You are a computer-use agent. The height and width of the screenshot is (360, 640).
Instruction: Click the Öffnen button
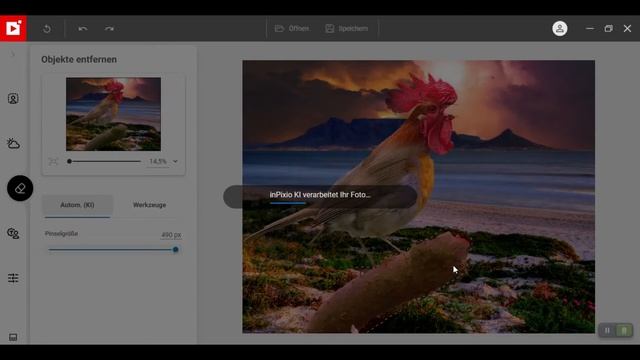tap(292, 29)
